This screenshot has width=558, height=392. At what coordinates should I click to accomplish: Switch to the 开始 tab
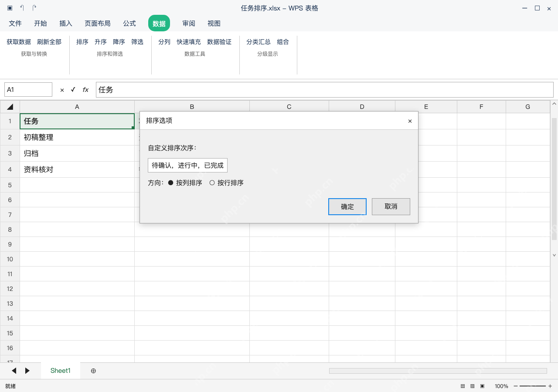click(41, 24)
